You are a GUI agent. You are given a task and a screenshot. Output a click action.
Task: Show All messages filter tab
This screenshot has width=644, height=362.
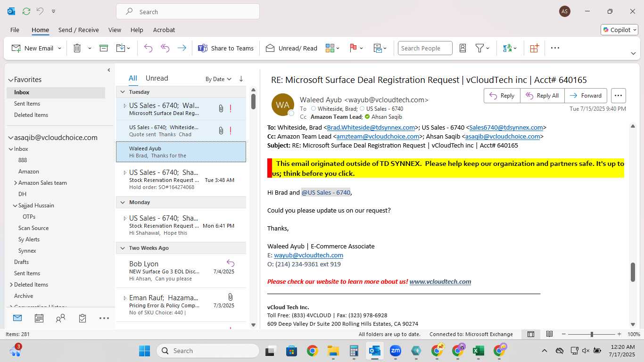coord(133,78)
